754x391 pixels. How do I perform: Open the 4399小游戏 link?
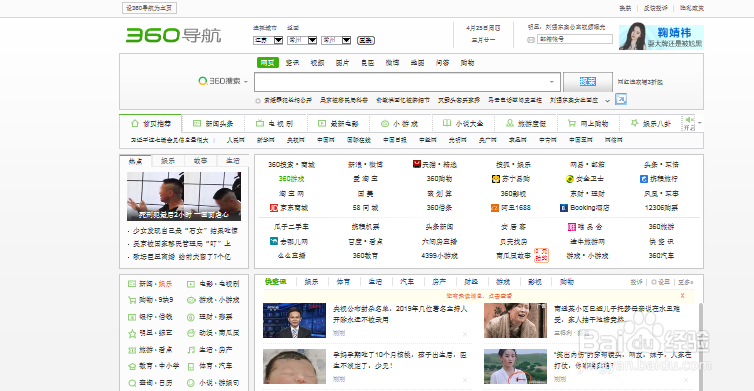[440, 255]
